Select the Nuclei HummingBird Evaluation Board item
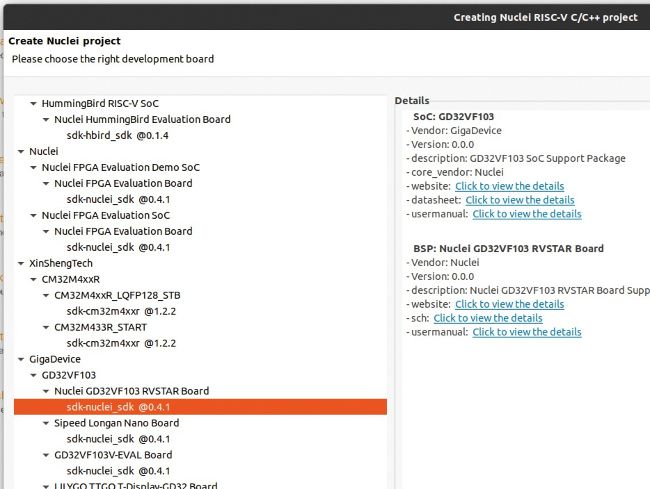The width and height of the screenshot is (650, 489). 142,119
